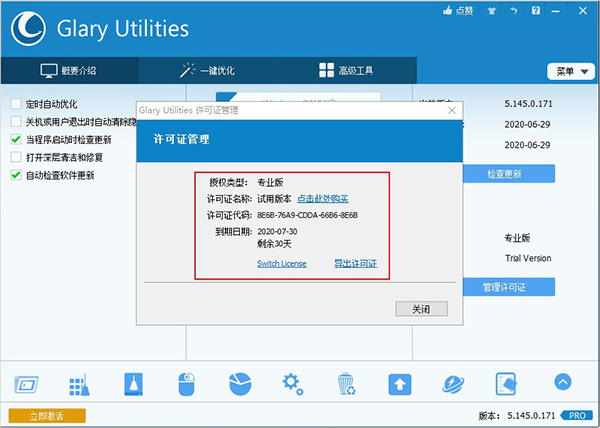Switch to the 高级工具 tab
600x428 pixels.
coord(347,71)
